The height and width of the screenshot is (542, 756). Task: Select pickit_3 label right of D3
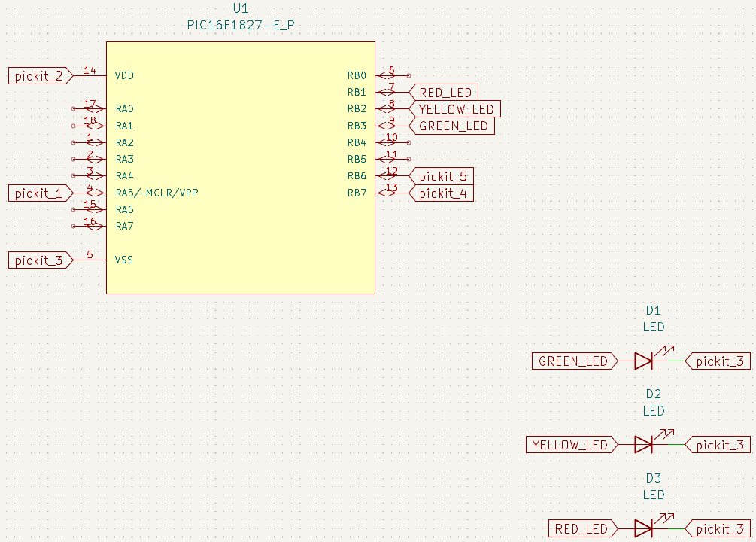pyautogui.click(x=718, y=528)
